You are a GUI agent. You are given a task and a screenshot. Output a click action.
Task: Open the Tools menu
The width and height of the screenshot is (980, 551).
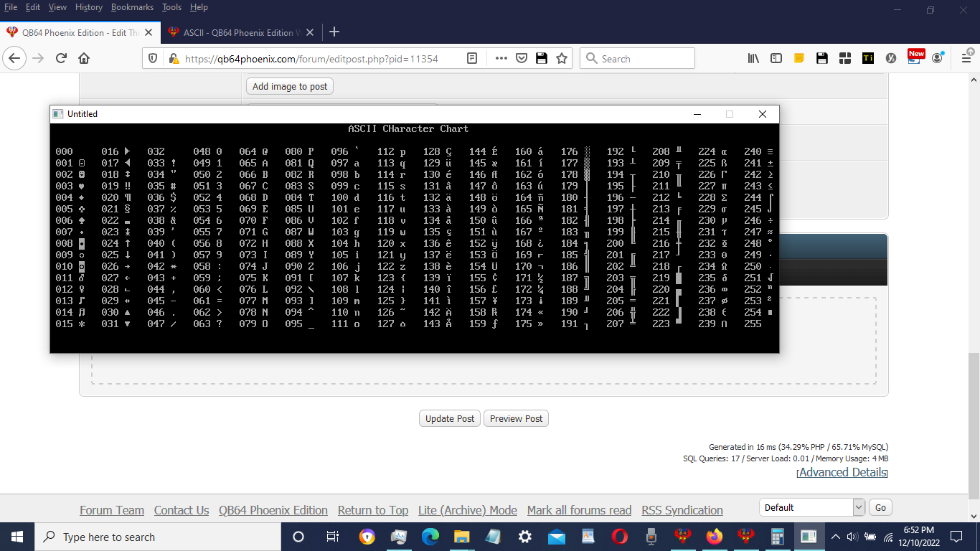171,7
